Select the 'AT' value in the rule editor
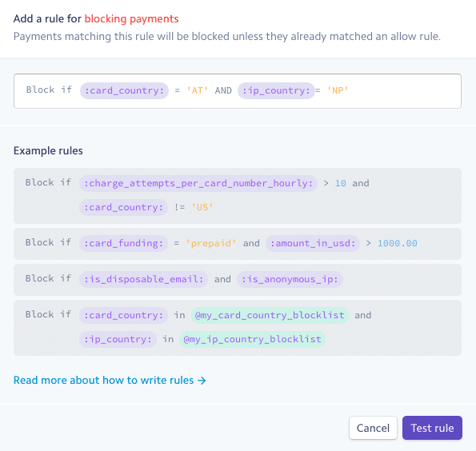Screen dimensions: 476x451 [x=198, y=90]
